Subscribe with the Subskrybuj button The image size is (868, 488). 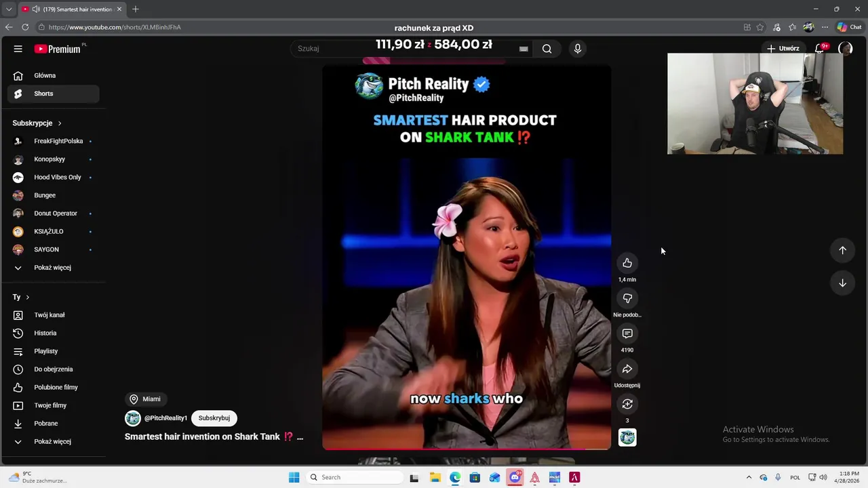click(x=214, y=418)
